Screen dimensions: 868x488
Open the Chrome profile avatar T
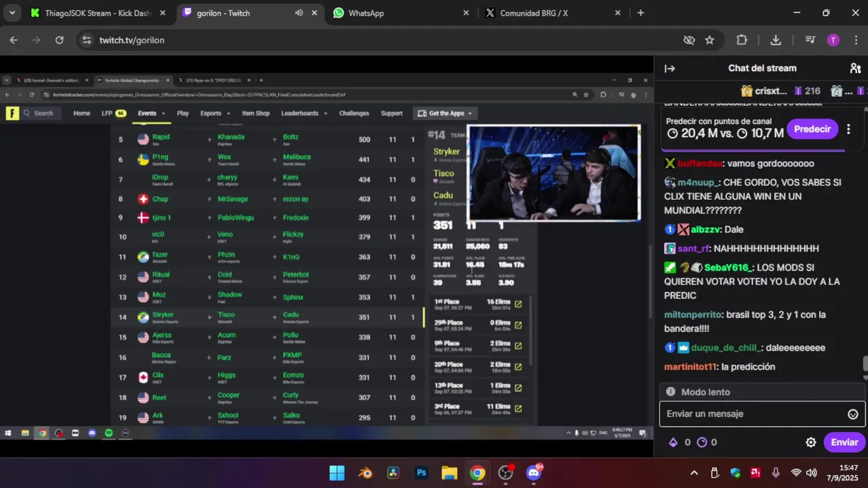point(833,40)
